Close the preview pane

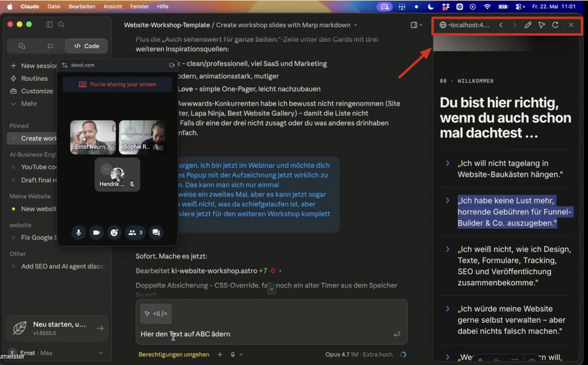click(571, 25)
